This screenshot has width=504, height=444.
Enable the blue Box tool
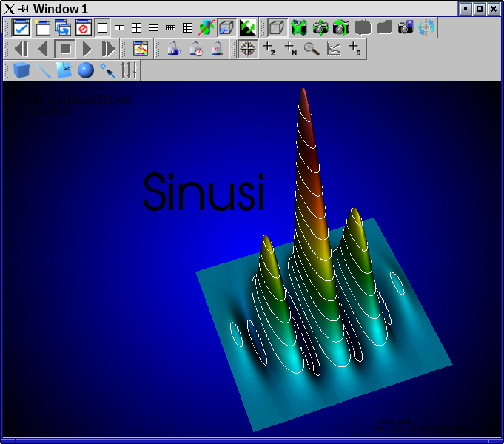click(x=21, y=70)
